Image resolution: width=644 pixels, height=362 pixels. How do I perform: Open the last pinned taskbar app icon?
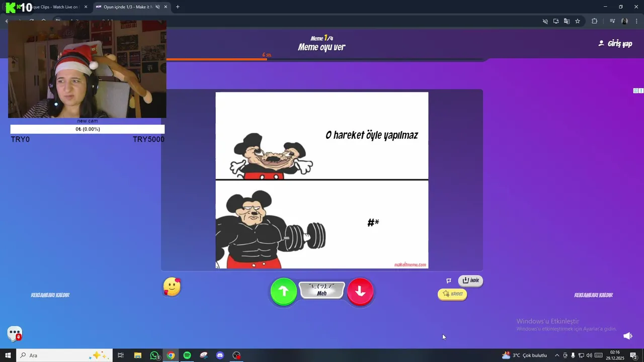236,355
